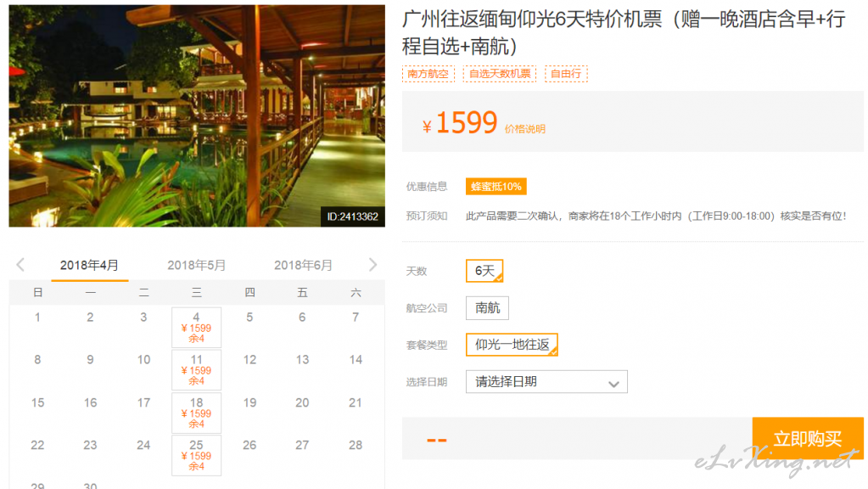Viewport: 868px width, 489px height.
Task: Select 仰光一地往返 package type
Action: 512,345
